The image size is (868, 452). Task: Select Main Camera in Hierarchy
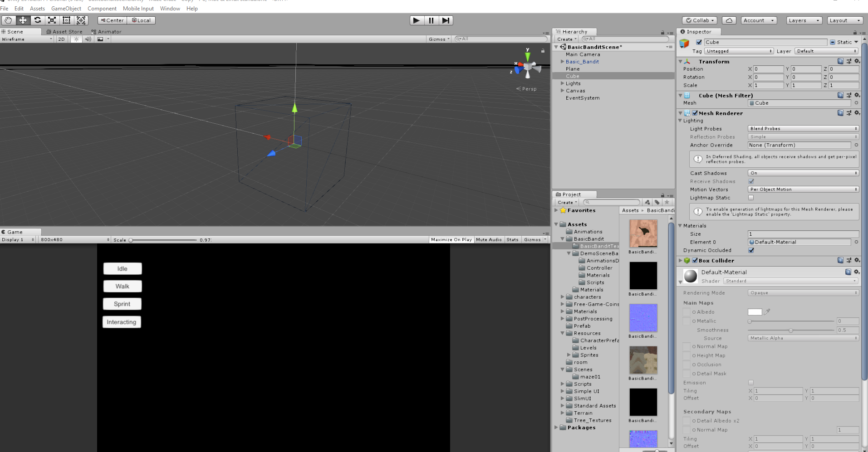coord(583,54)
